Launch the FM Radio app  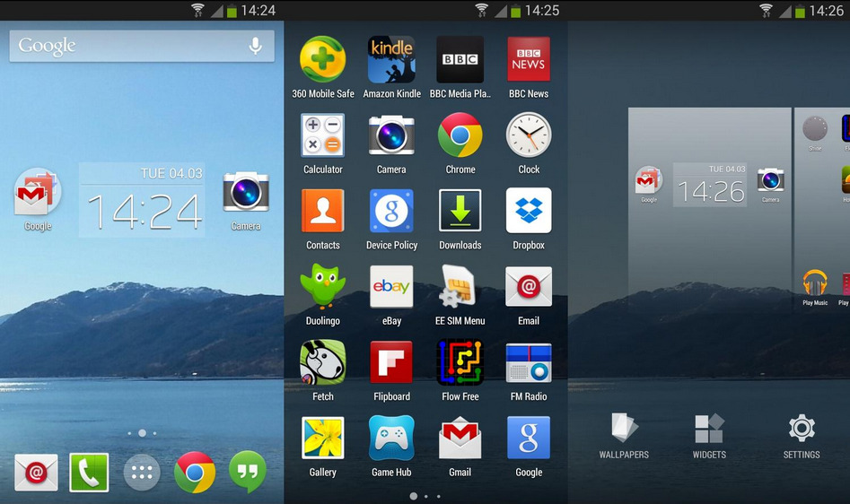tap(529, 362)
